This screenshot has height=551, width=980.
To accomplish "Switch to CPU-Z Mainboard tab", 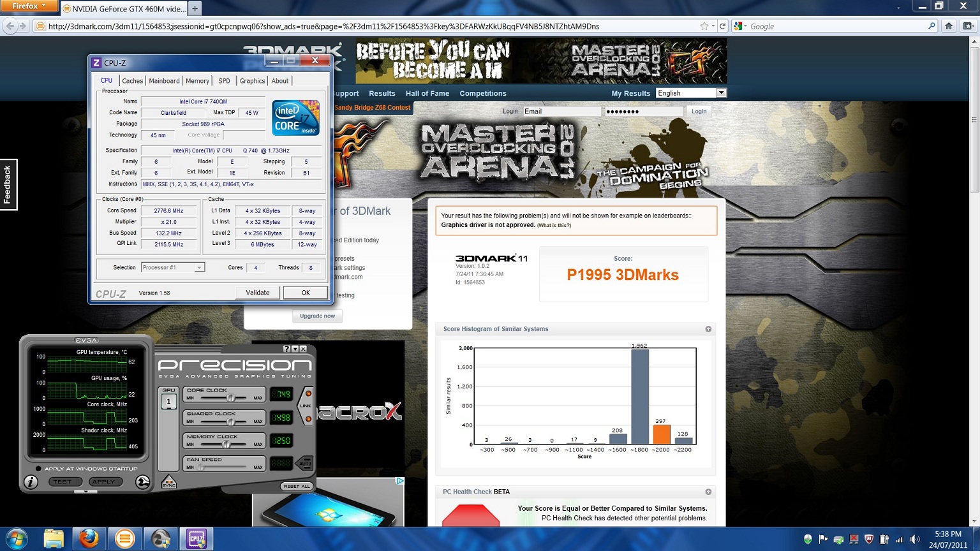I will 164,81.
